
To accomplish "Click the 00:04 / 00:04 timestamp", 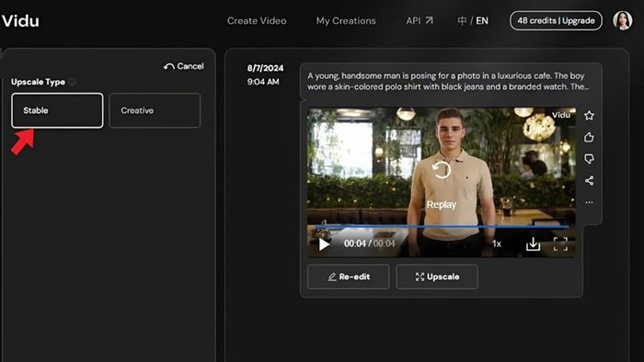I will pyautogui.click(x=369, y=243).
